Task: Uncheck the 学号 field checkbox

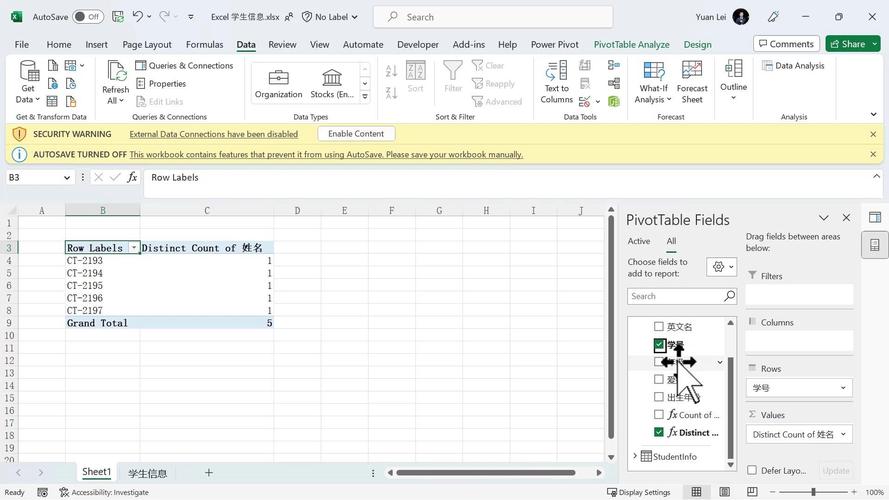Action: [x=658, y=344]
